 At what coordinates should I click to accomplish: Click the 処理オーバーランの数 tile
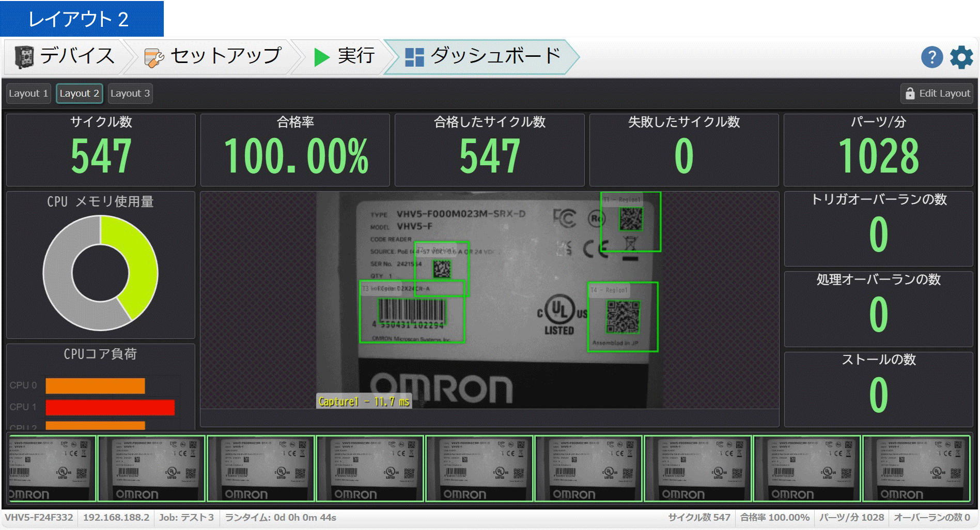click(x=878, y=309)
